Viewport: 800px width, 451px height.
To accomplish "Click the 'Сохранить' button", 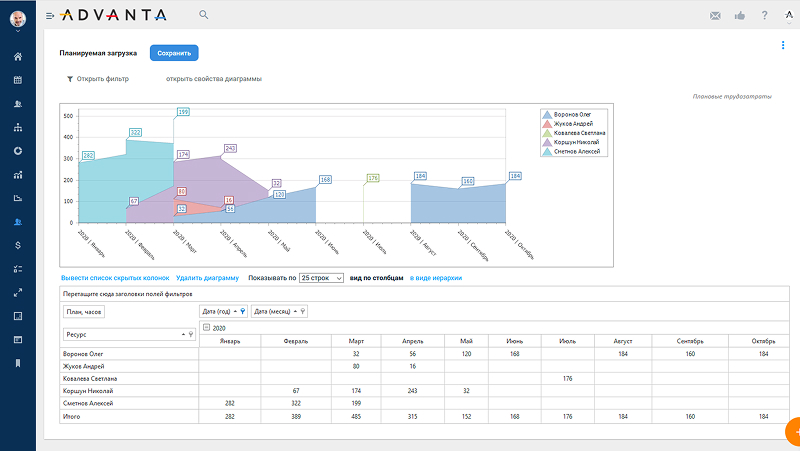I will 174,53.
